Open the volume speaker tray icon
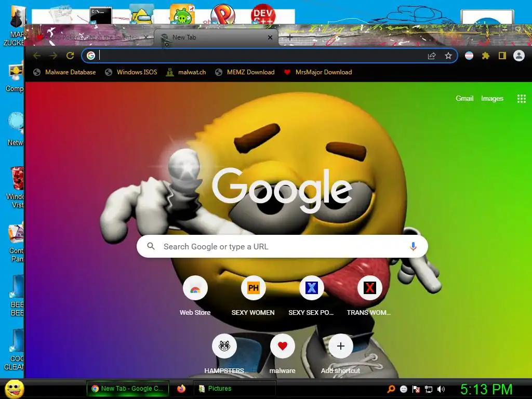The width and height of the screenshot is (532, 399). click(x=441, y=389)
